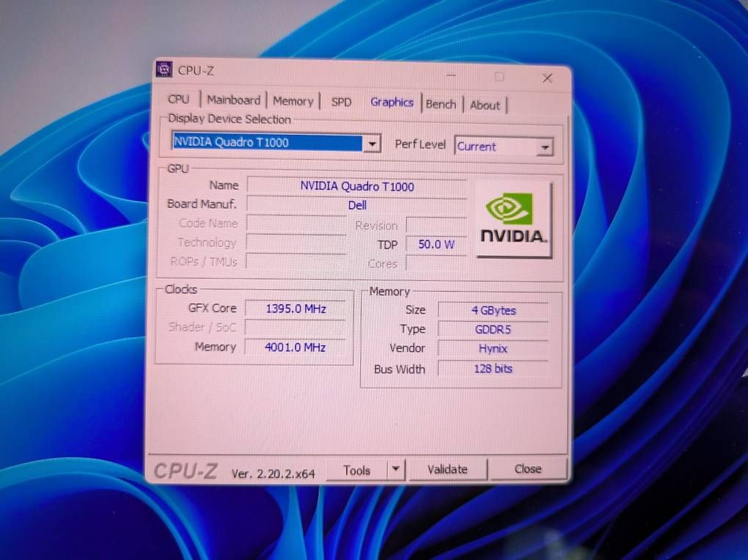Click the Bus Width label
748x560 pixels.
pos(399,369)
